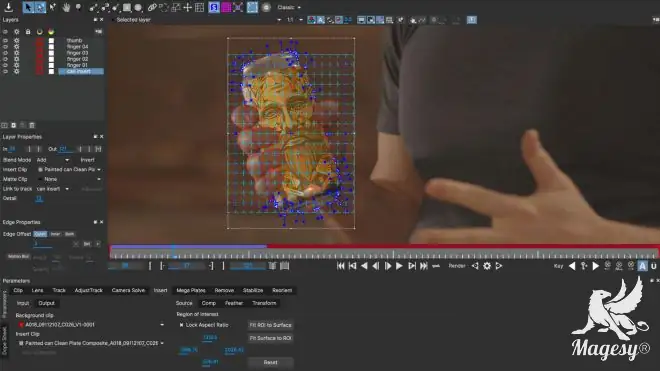
Task: Switch to the Track tab
Action: click(x=59, y=290)
